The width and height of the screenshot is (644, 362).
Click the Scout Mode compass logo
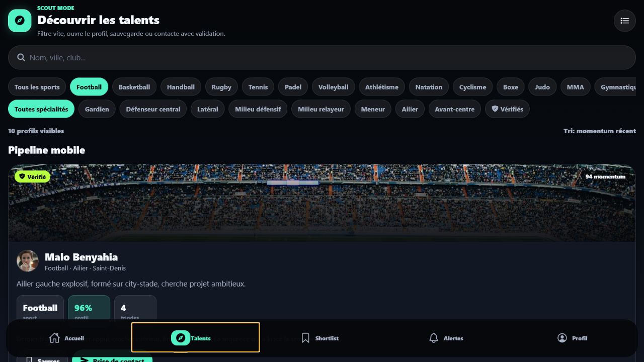20,21
